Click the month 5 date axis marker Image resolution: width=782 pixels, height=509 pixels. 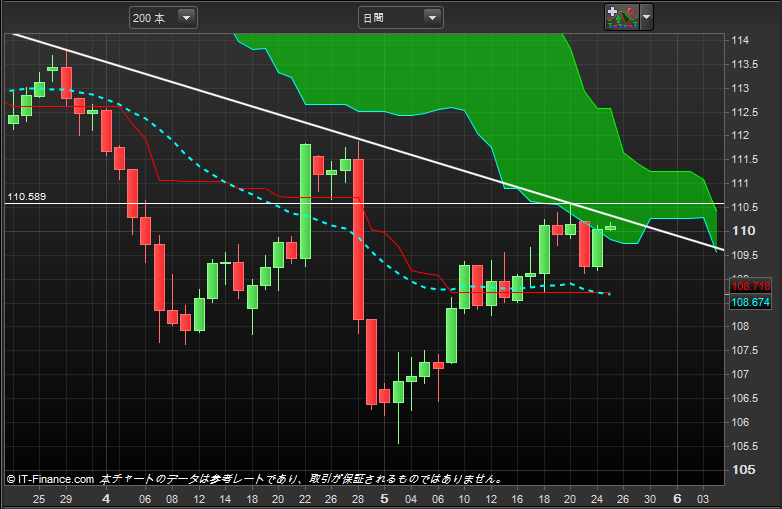click(x=384, y=499)
